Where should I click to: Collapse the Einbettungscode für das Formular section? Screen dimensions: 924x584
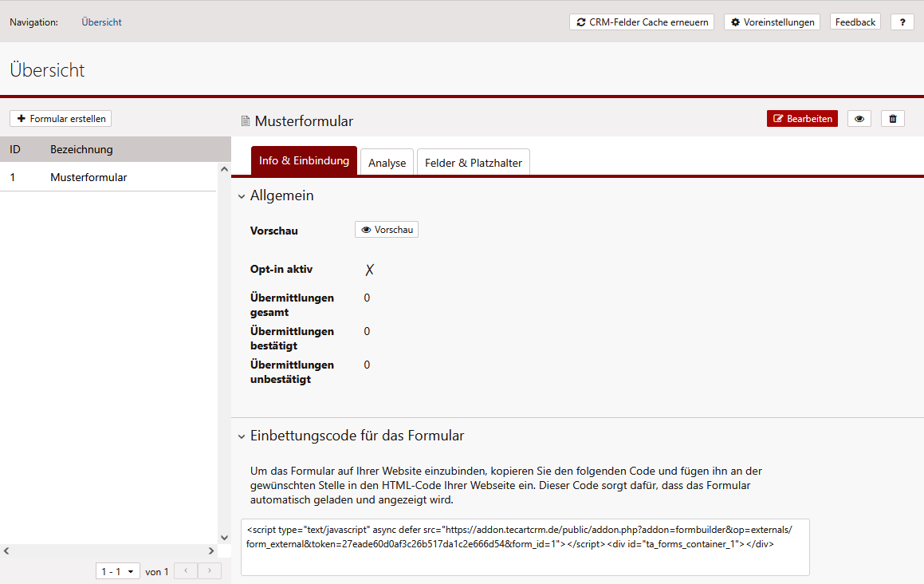pos(242,436)
